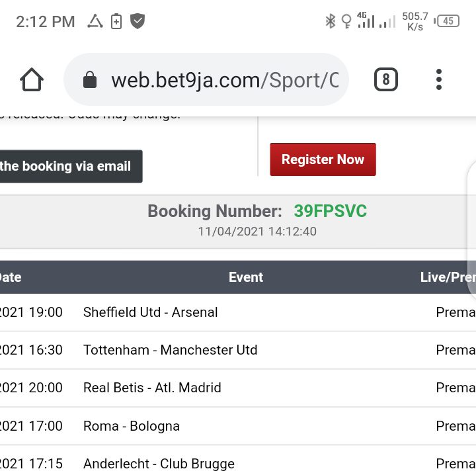Screen dimensions: 476x475
Task: Click the Event column header
Action: [x=246, y=277]
